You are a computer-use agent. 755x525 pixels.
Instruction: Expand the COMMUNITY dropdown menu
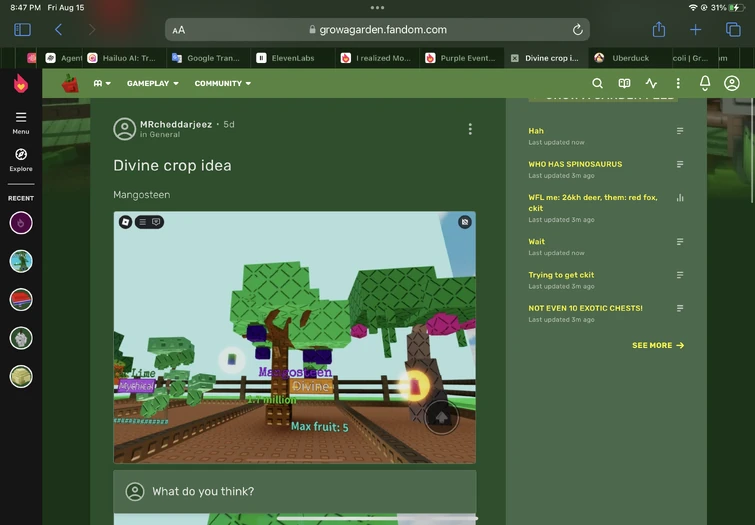(222, 83)
